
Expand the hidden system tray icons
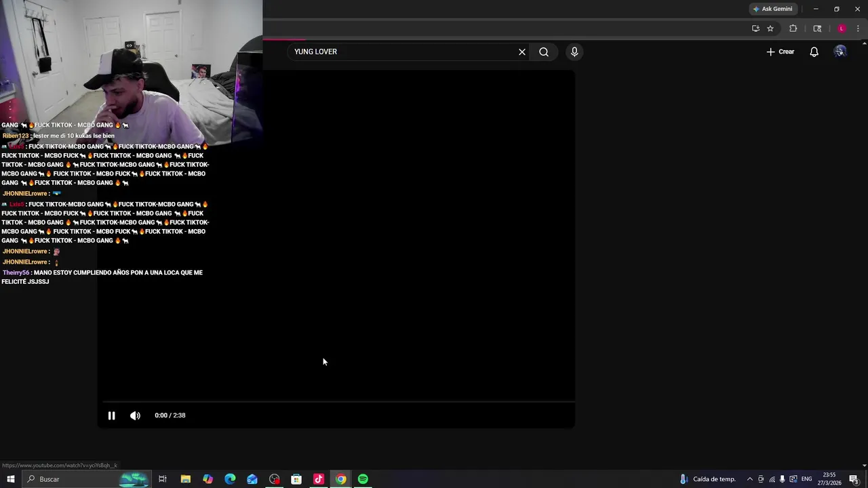click(x=749, y=479)
